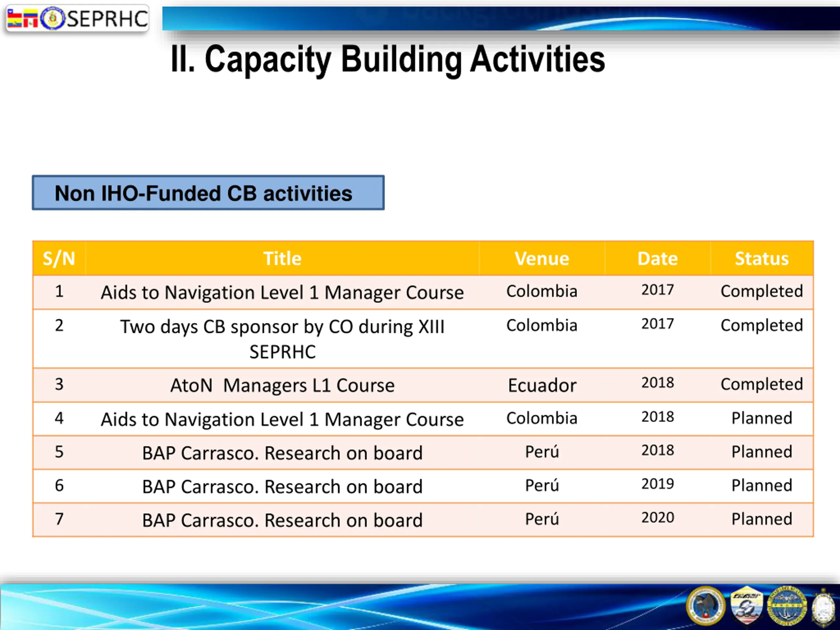Screen dimensions: 840x630
Task: Click the 'Venue' column header
Action: [x=542, y=258]
